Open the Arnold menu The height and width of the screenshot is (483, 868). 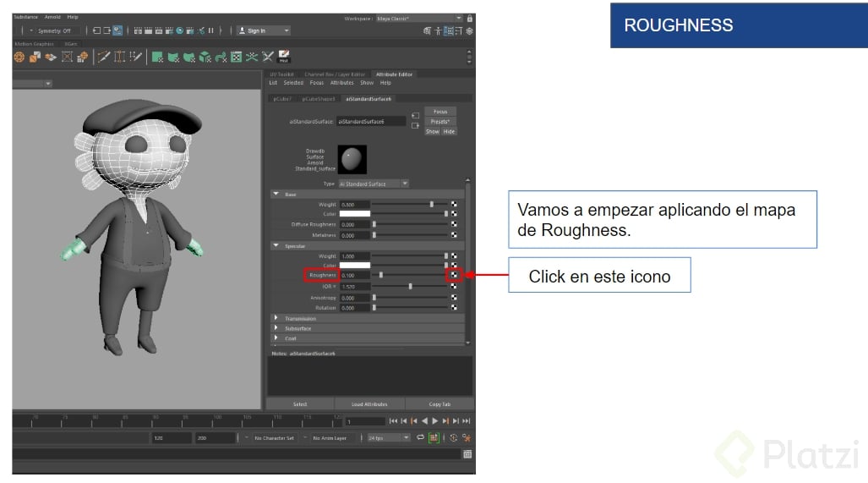52,17
